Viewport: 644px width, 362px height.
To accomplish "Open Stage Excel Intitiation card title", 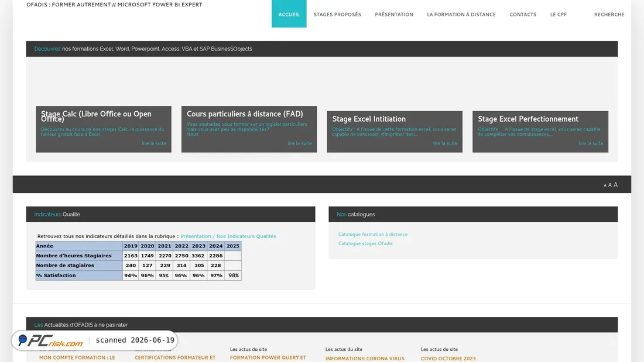I will pyautogui.click(x=369, y=119).
